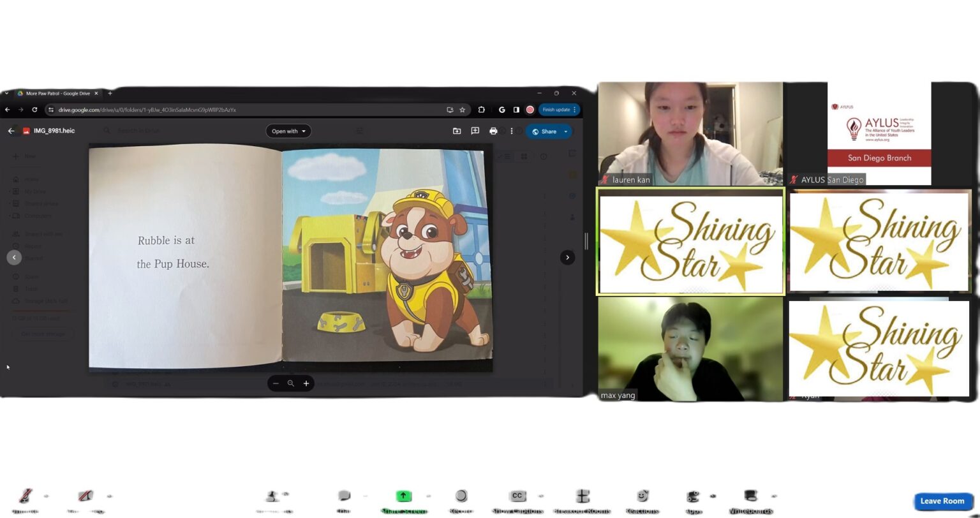Open the More actions three-dot menu
The width and height of the screenshot is (980, 518).
pos(511,131)
